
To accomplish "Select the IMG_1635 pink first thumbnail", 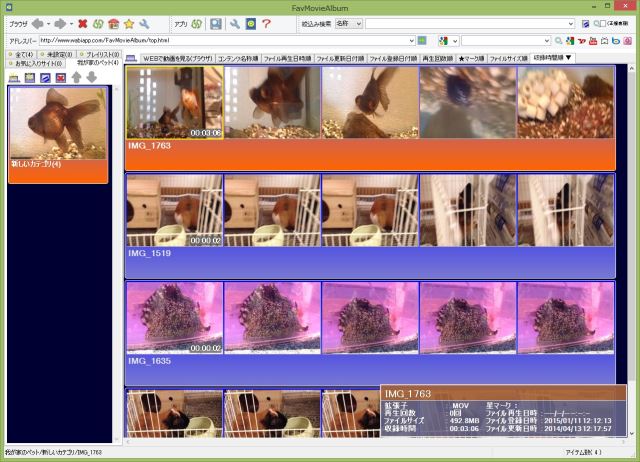I will [x=174, y=318].
